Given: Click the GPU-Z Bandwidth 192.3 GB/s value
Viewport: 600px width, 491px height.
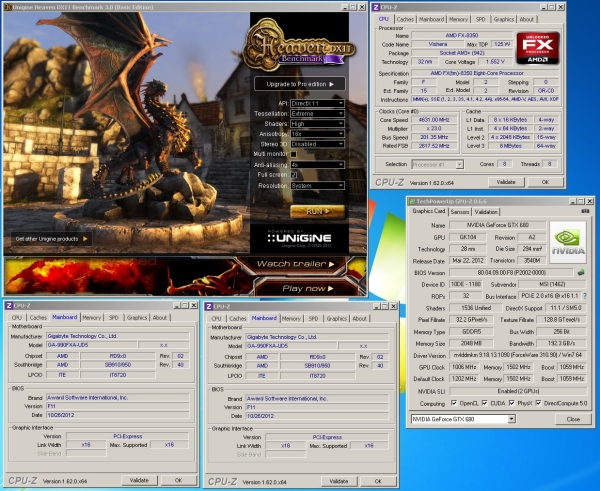Looking at the screenshot, I should coord(561,343).
